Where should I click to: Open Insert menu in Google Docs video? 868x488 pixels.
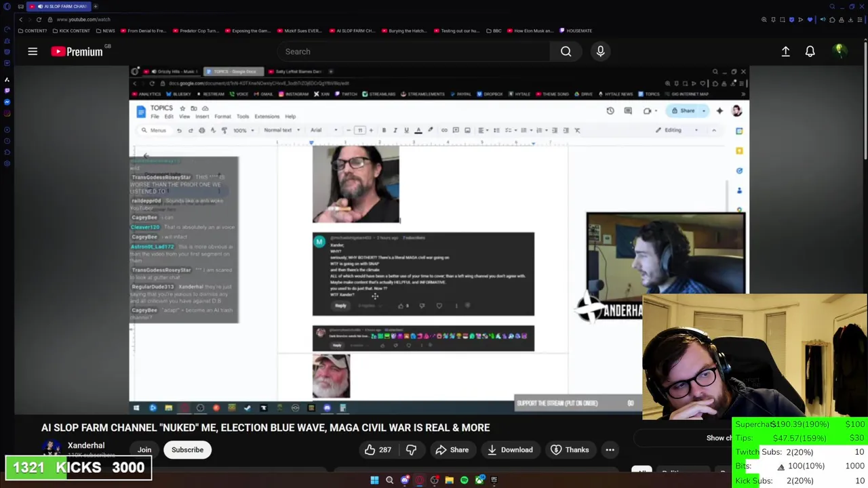click(202, 117)
